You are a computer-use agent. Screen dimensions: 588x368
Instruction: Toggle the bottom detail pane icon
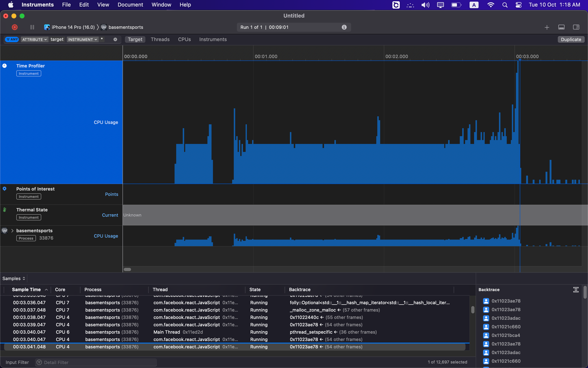pyautogui.click(x=561, y=27)
